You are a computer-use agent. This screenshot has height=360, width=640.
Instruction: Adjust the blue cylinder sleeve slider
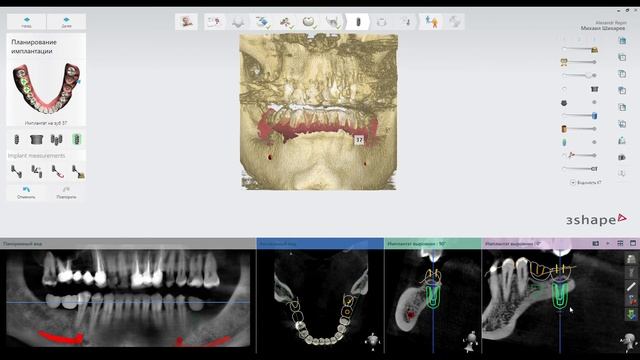point(580,116)
